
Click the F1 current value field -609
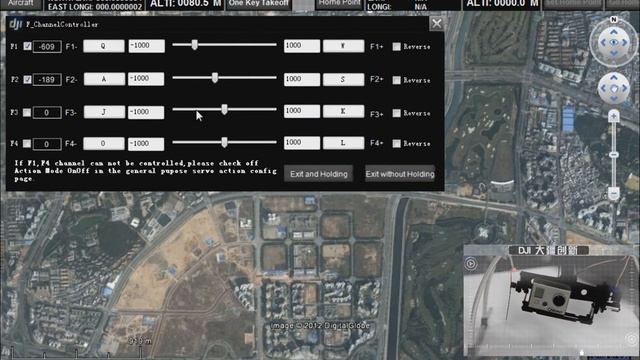47,47
